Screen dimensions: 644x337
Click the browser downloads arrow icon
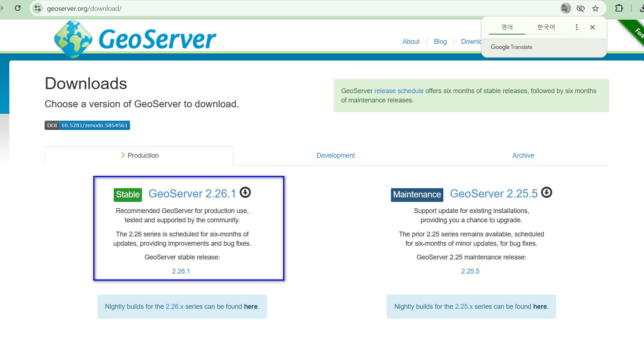coord(641,8)
